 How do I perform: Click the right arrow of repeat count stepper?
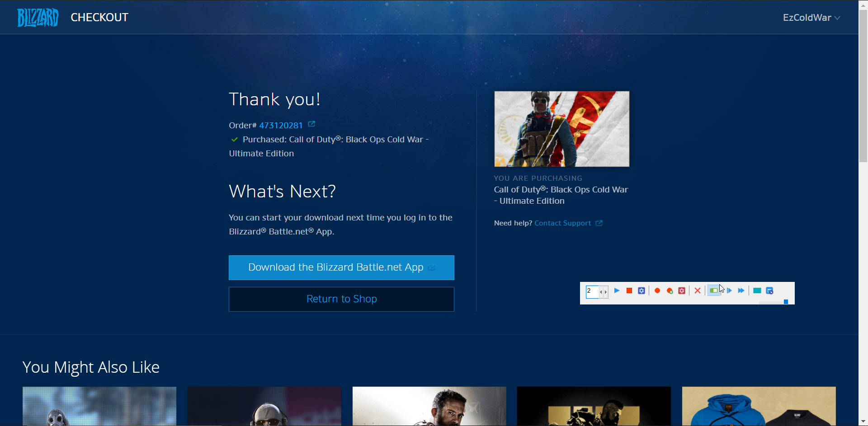click(606, 292)
